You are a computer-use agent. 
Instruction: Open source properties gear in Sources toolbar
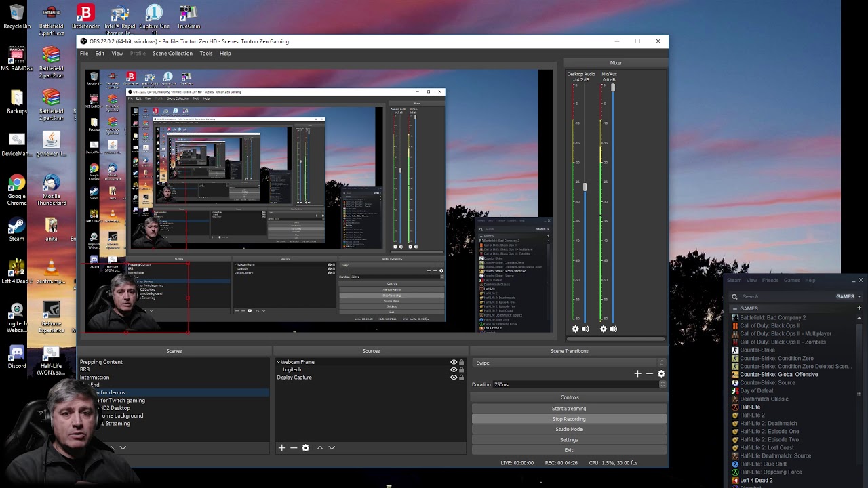tap(305, 448)
